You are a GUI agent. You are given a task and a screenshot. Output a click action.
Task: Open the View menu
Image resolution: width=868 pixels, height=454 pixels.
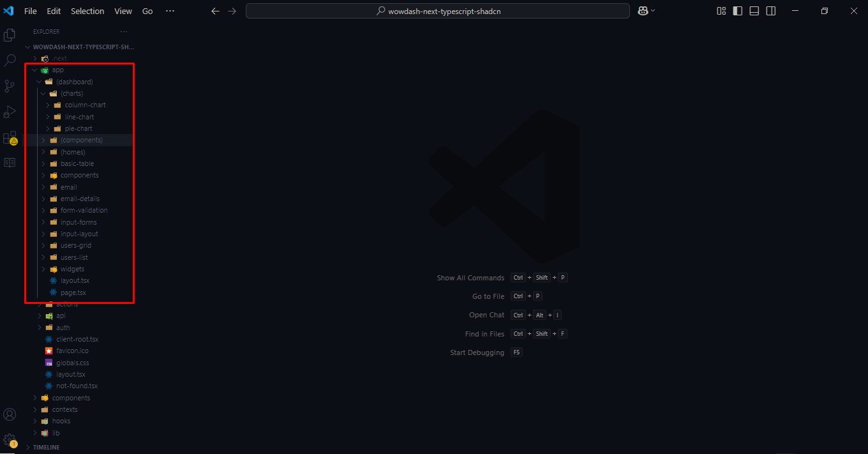tap(123, 11)
